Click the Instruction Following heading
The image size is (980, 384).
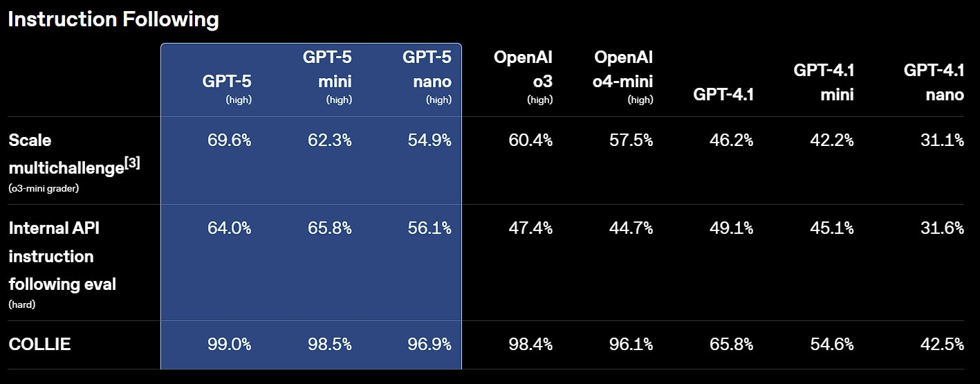(x=113, y=19)
